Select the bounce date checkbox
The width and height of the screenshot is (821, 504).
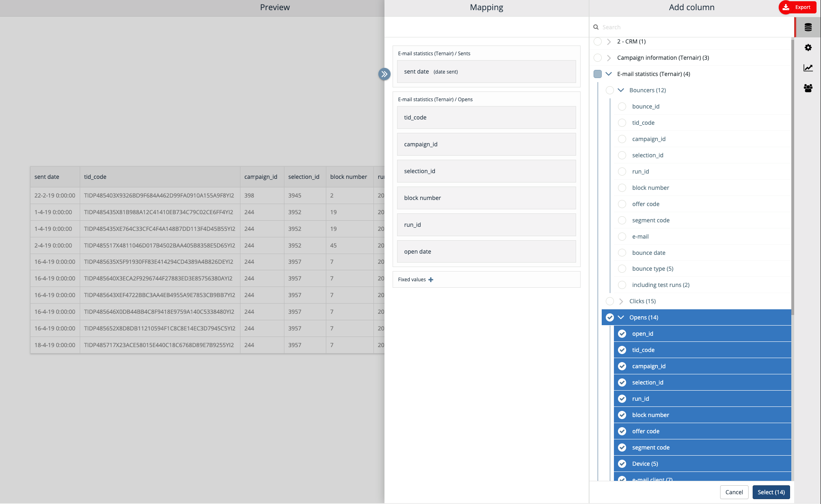622,253
